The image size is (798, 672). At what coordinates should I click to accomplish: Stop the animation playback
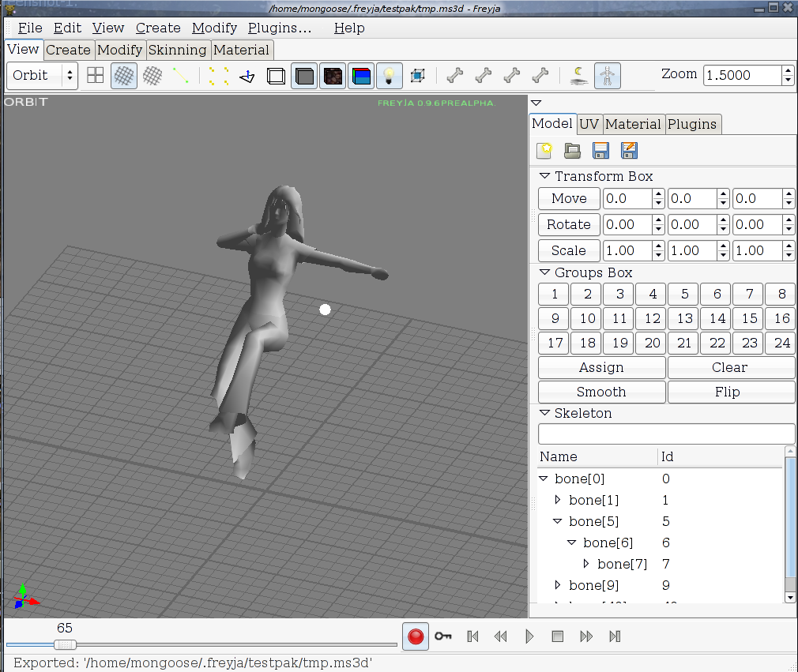(x=558, y=636)
